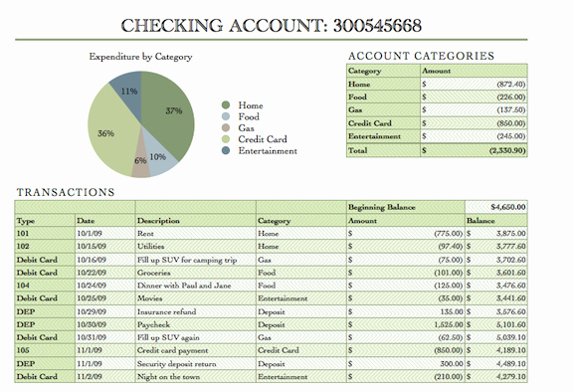573x392 pixels.
Task: Click 'Night on the town' cell
Action: 196,376
